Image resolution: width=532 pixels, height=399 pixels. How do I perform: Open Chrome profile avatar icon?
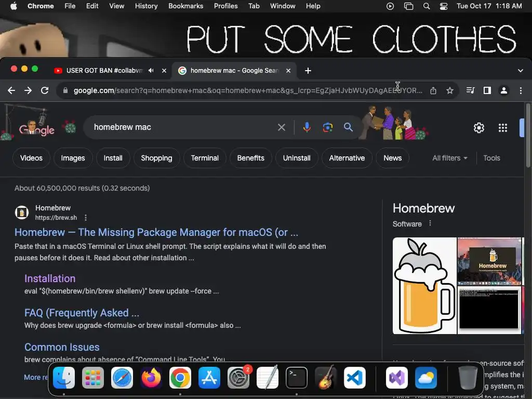click(x=504, y=90)
